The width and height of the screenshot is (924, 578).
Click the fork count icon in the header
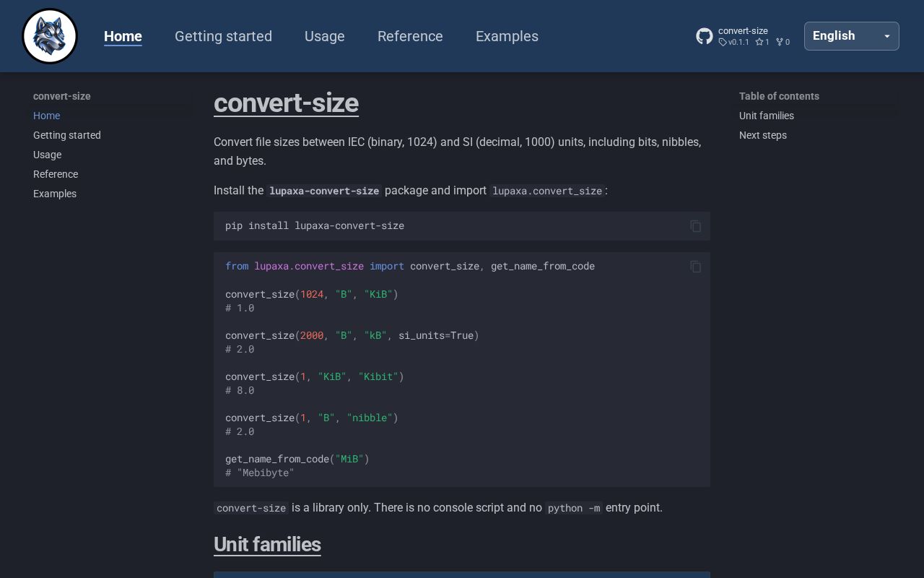(x=780, y=42)
